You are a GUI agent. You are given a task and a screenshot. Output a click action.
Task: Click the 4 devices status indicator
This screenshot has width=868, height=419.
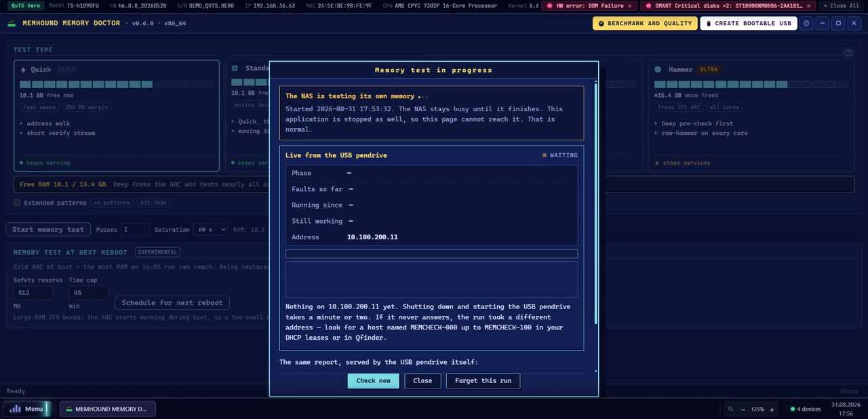click(x=806, y=409)
